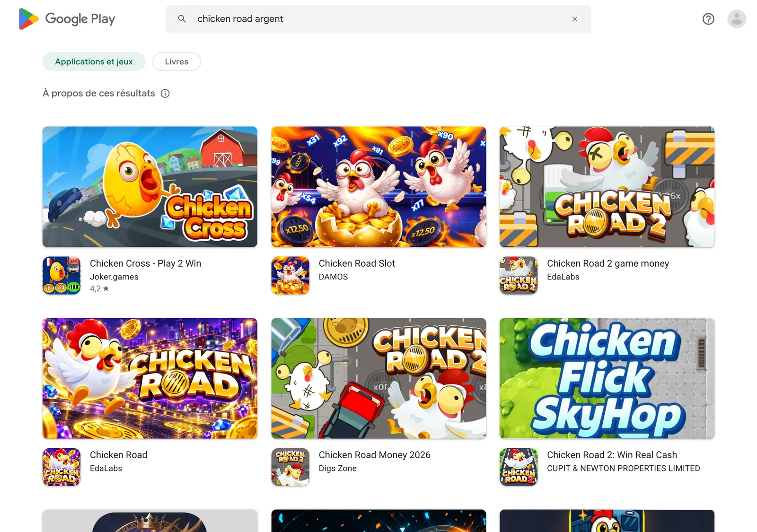Open the account profile avatar

[x=737, y=19]
